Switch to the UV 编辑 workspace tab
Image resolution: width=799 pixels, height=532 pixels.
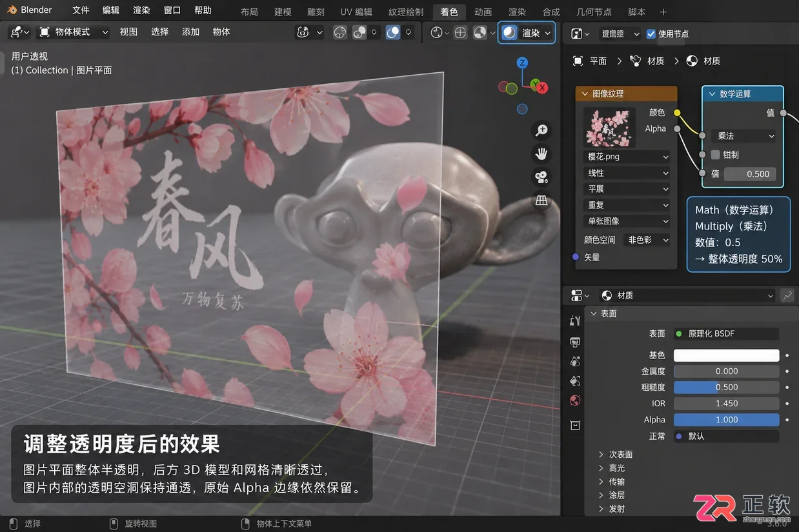356,12
